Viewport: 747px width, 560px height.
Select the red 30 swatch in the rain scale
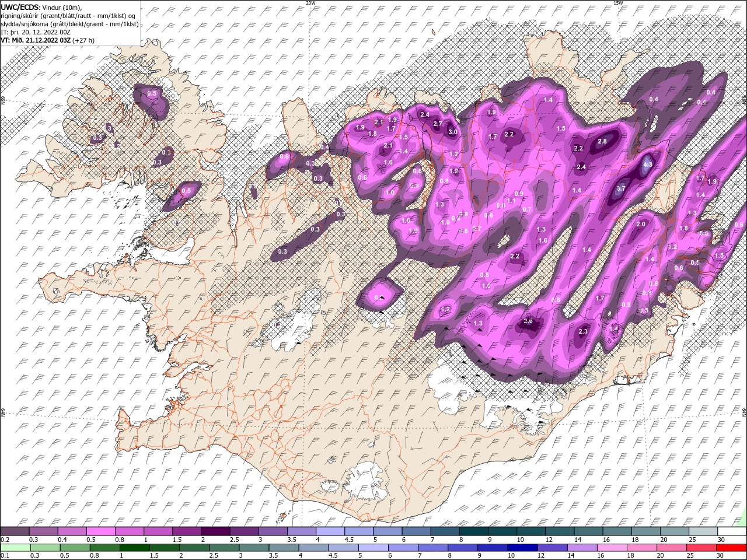click(731, 547)
